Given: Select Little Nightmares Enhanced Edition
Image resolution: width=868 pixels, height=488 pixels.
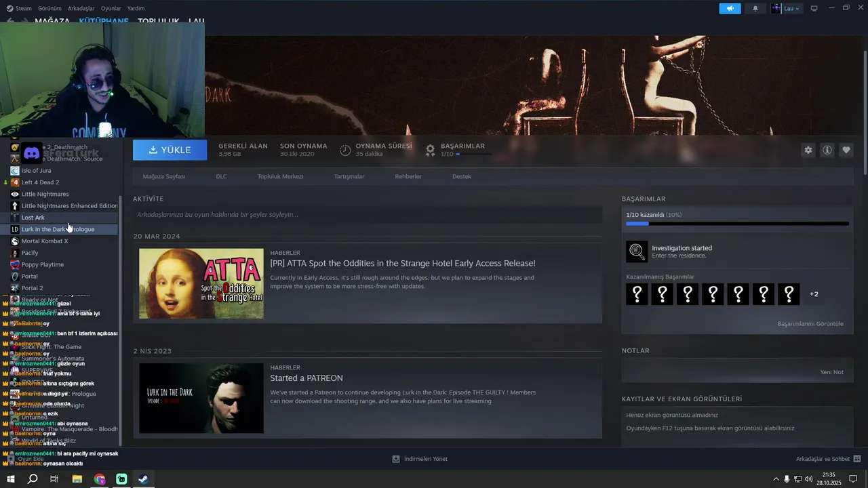Looking at the screenshot, I should click(69, 205).
